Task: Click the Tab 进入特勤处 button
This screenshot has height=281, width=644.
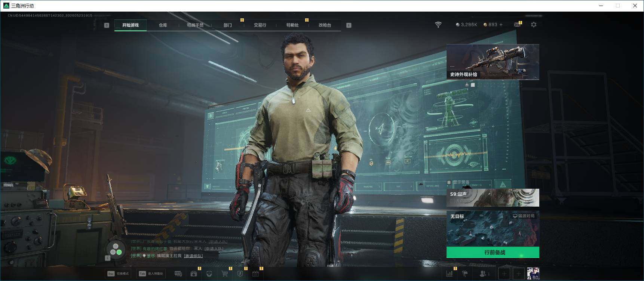Action: click(x=151, y=274)
